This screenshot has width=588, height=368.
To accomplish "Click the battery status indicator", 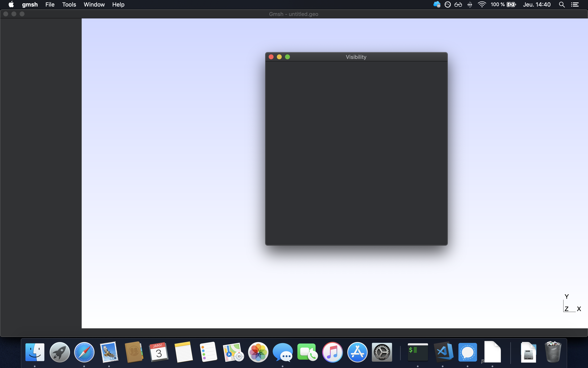I will point(503,5).
